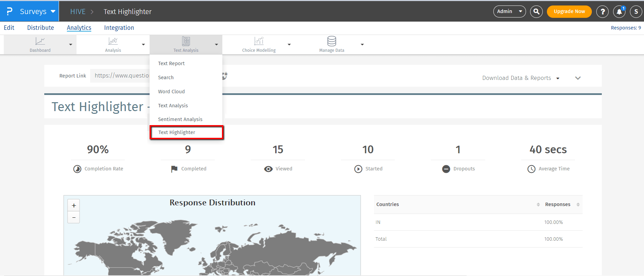Viewport: 644px width, 276px height.
Task: Open the Choice Modelling icon
Action: [259, 41]
